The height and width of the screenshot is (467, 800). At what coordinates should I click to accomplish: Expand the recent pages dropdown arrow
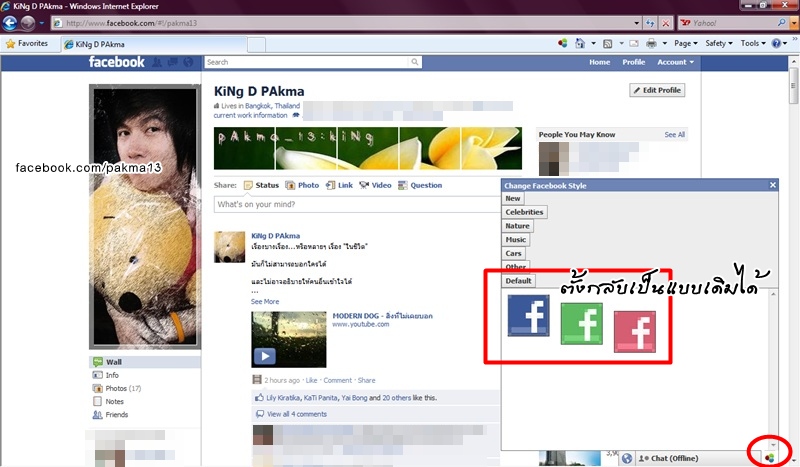41,23
